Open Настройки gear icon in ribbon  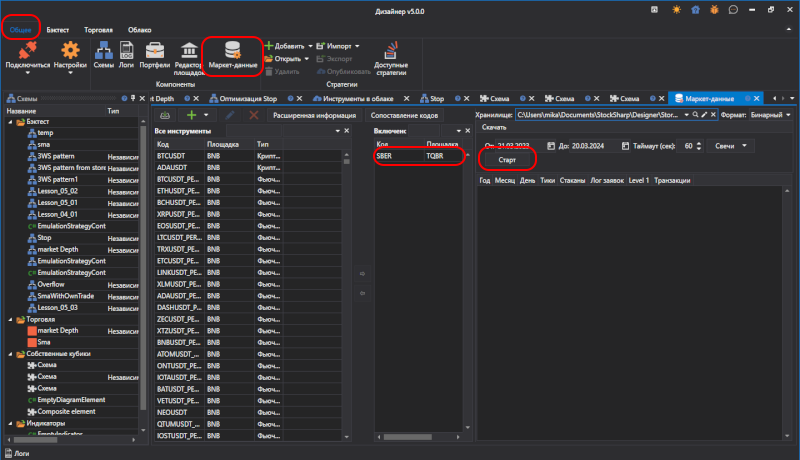coord(70,50)
